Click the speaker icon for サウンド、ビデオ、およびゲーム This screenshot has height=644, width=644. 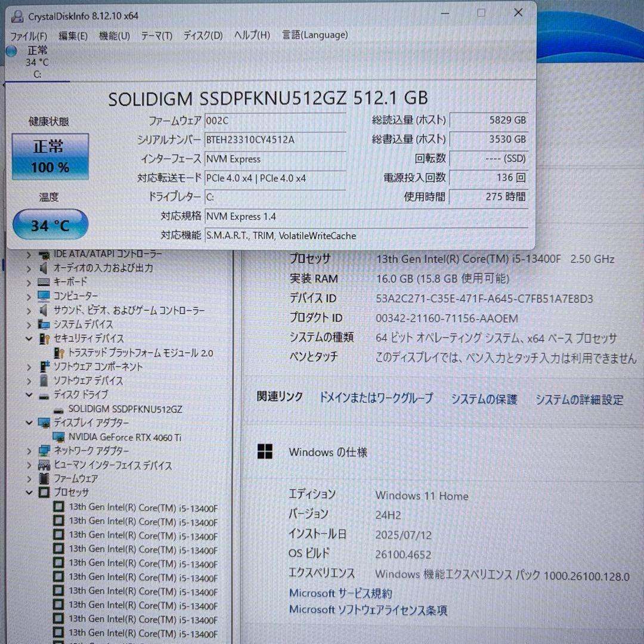coord(44,310)
